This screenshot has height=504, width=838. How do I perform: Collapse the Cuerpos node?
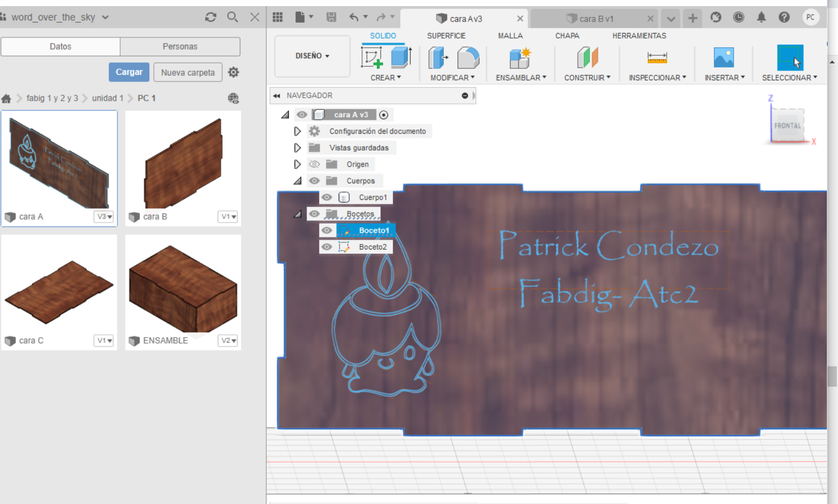click(298, 181)
